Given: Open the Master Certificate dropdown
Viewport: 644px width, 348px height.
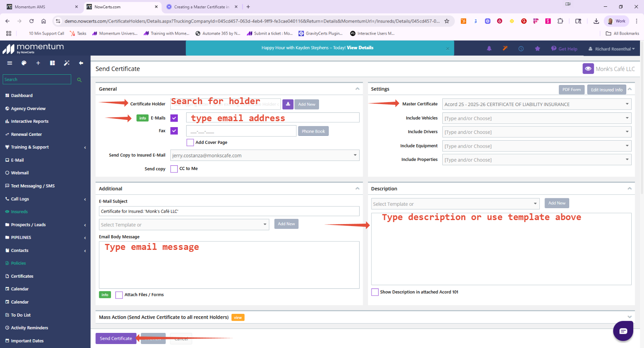Looking at the screenshot, I should [537, 104].
